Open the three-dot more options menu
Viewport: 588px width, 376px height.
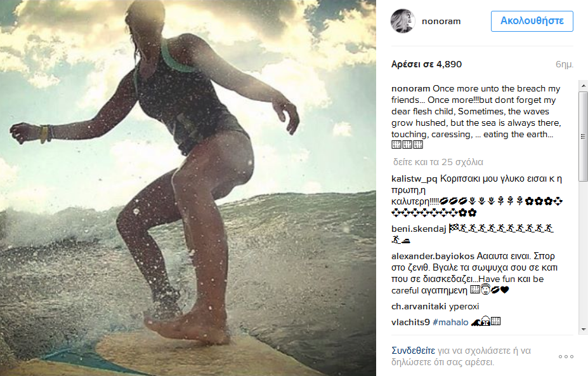pos(566,356)
